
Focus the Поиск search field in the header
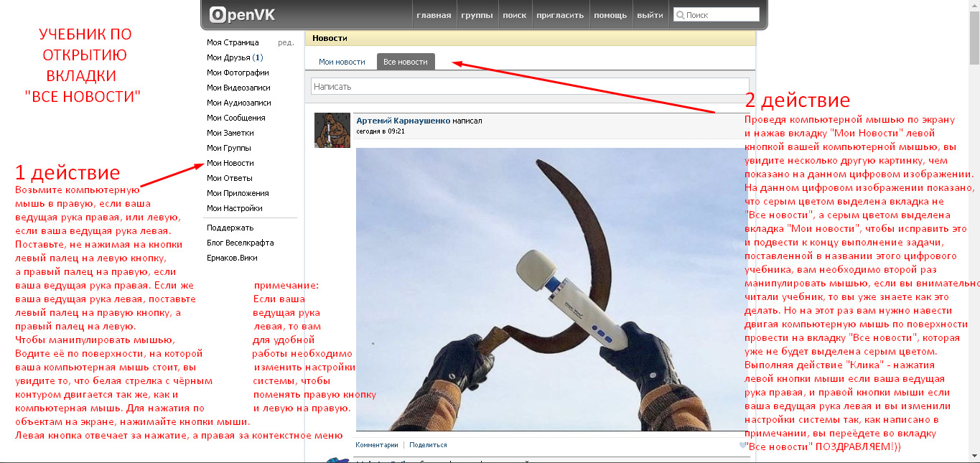(x=716, y=14)
